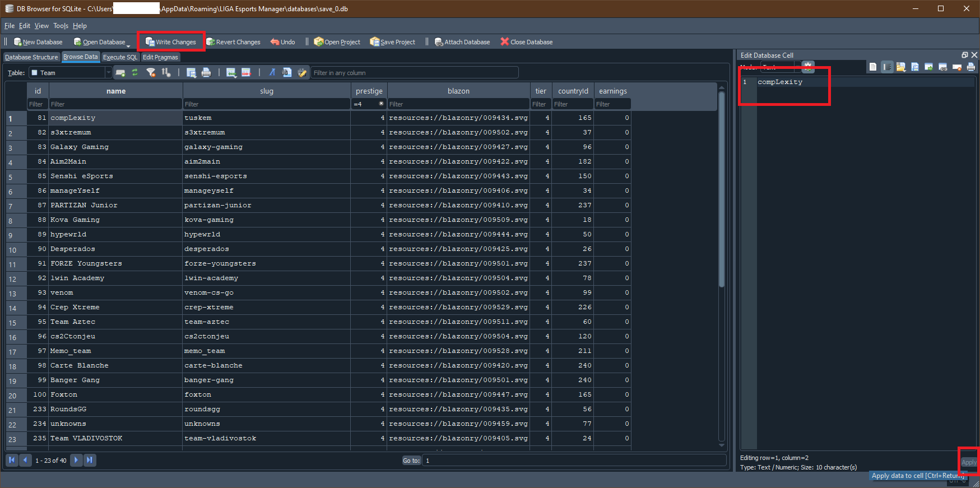Close the Edit Database Cell panel
Screen dimensions: 980x488
[x=974, y=55]
